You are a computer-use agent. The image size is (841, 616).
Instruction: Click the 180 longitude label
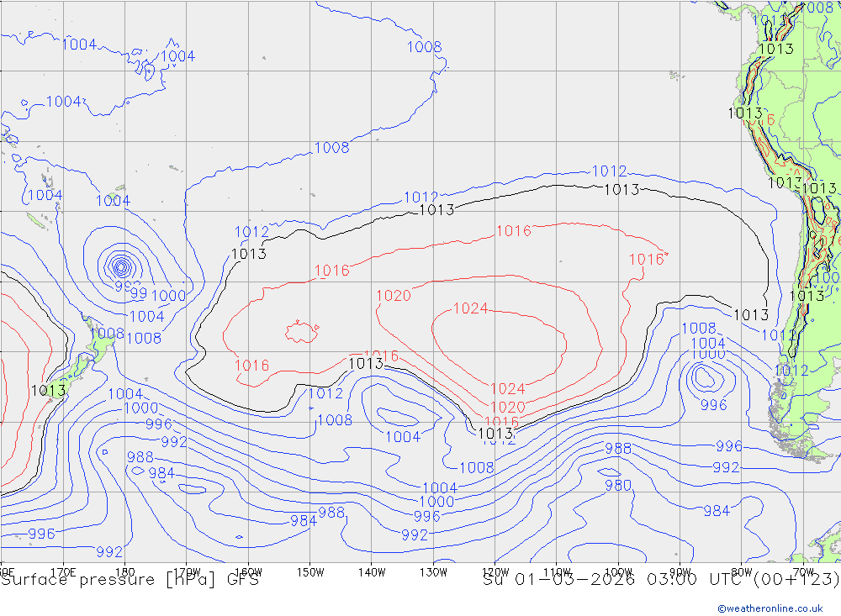click(x=124, y=572)
